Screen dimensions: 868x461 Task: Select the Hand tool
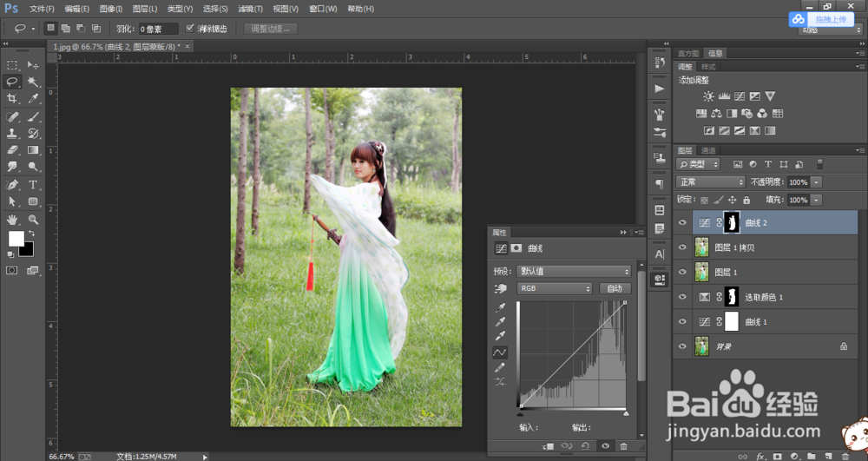[12, 220]
